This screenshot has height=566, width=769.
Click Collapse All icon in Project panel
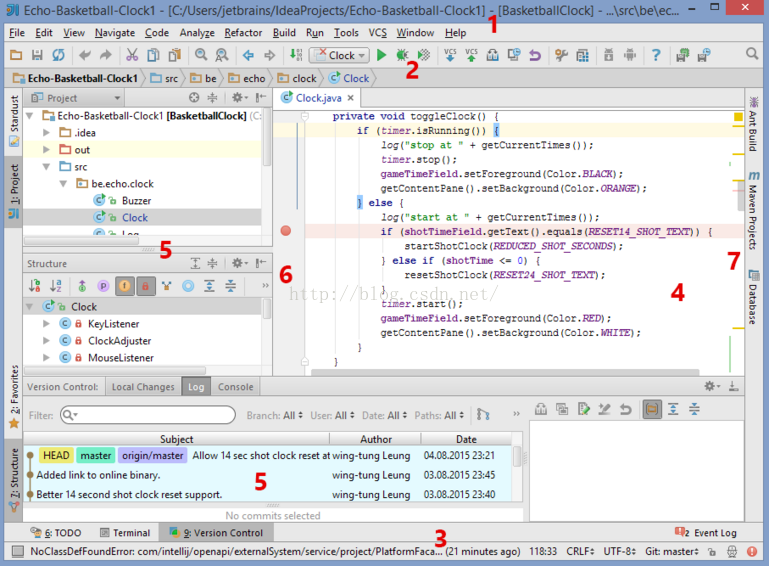pyautogui.click(x=212, y=98)
